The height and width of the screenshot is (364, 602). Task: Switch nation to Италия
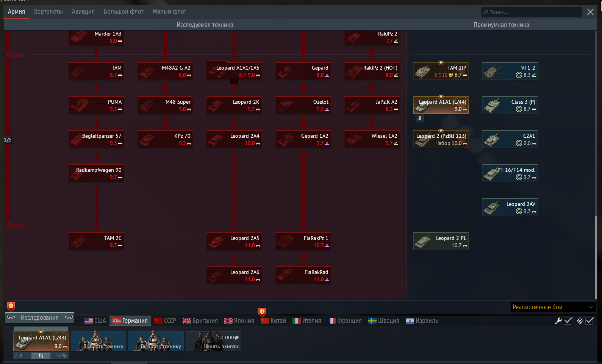pos(307,321)
